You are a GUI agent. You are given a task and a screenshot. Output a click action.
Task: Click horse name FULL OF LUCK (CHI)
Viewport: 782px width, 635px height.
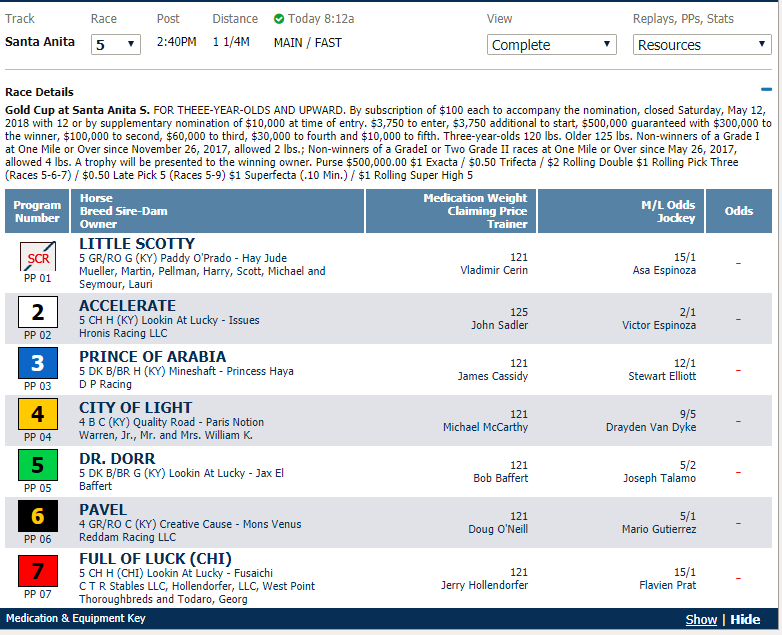155,559
